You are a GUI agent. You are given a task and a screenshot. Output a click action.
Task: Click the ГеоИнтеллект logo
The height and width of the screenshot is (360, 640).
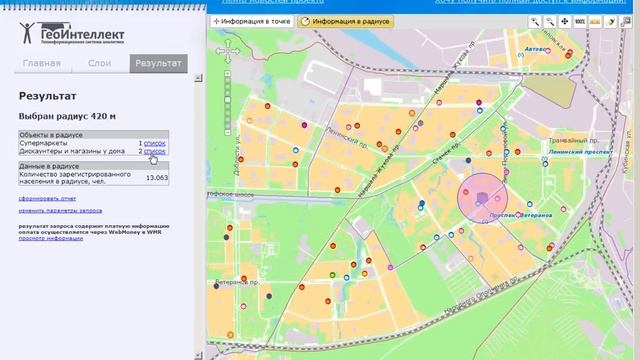[72, 33]
